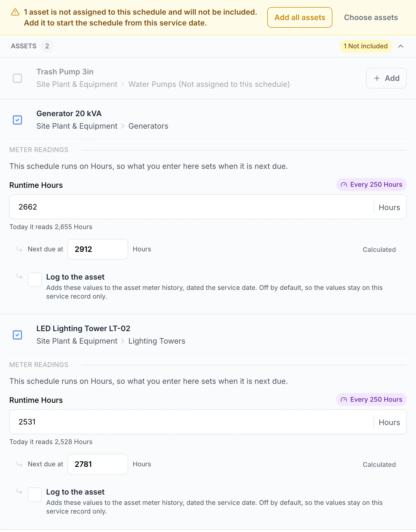Enable Log to the asset for Lighting Tower
This screenshot has height=532, width=416.
[35, 495]
